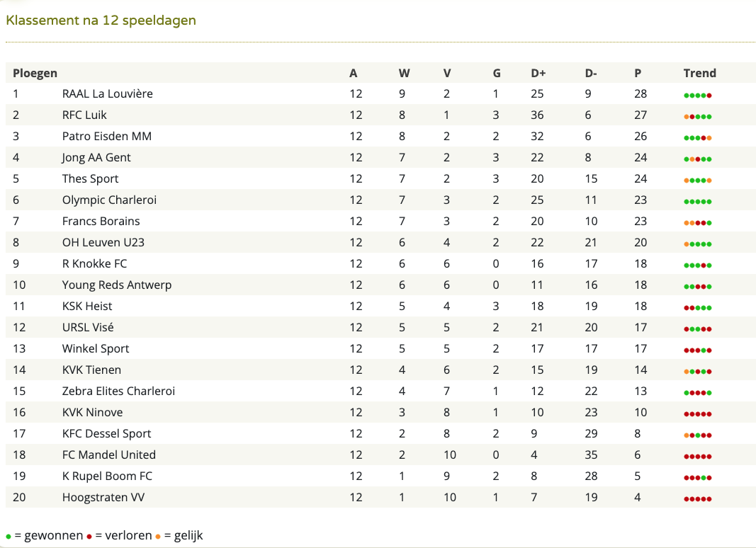
Task: Click the trend indicator for RFC Luik
Action: [x=698, y=117]
